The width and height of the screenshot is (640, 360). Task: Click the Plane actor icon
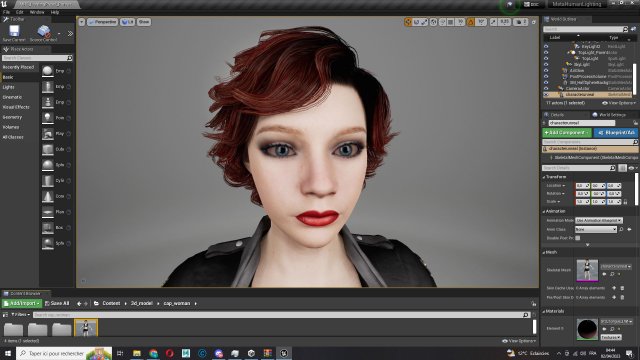(48, 212)
